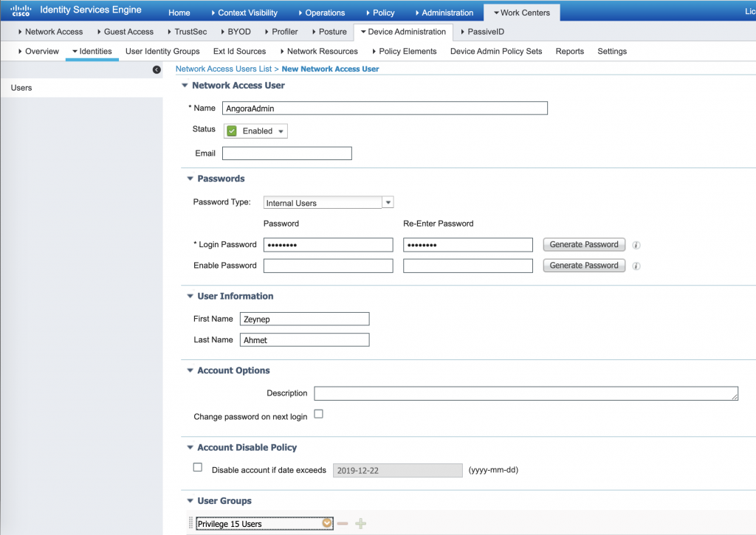The height and width of the screenshot is (535, 756).
Task: Click the Cisco logo icon
Action: click(21, 10)
